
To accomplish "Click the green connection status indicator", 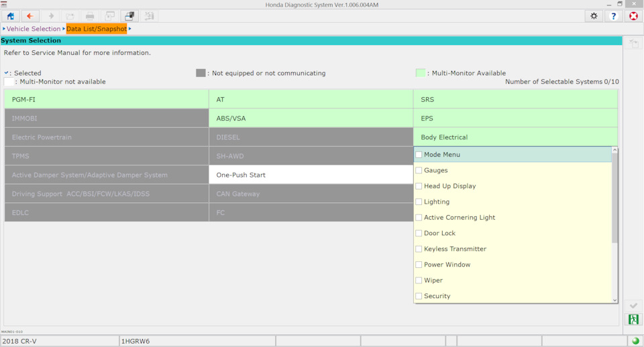I will pyautogui.click(x=635, y=341).
